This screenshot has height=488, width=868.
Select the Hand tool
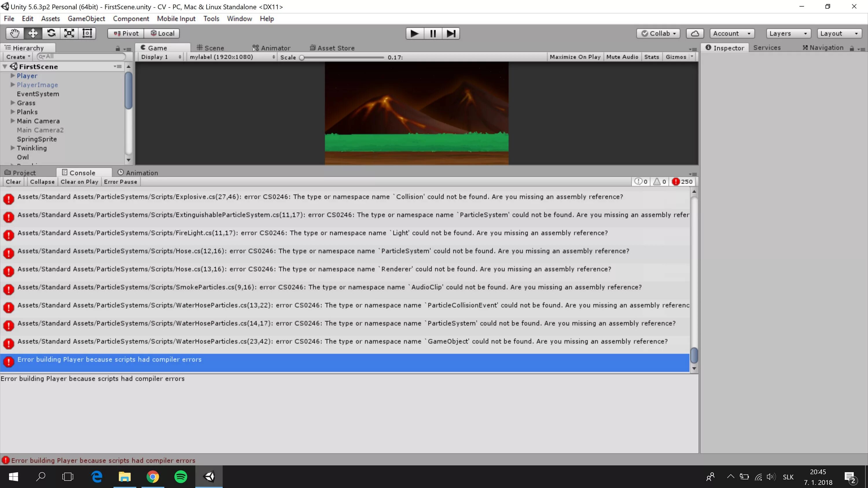15,33
